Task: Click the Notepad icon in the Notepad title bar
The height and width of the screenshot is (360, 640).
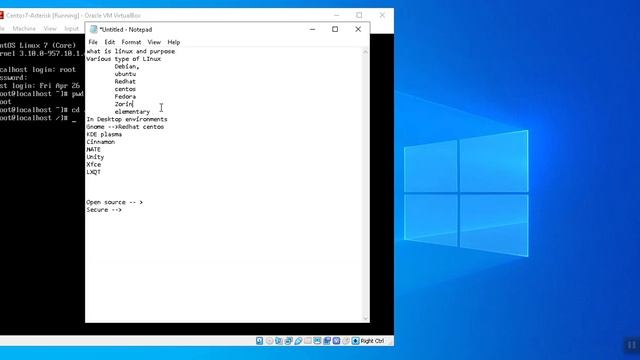Action: pyautogui.click(x=93, y=29)
